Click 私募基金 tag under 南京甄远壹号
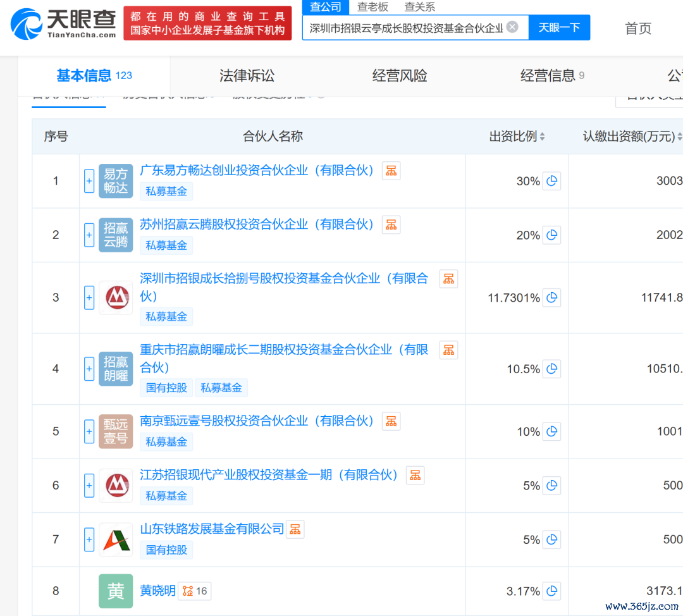 coord(166,441)
